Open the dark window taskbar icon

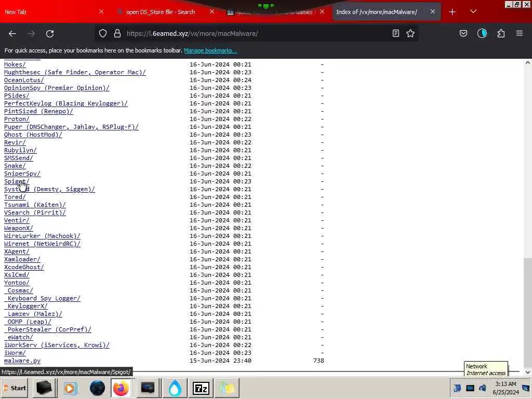point(148,388)
